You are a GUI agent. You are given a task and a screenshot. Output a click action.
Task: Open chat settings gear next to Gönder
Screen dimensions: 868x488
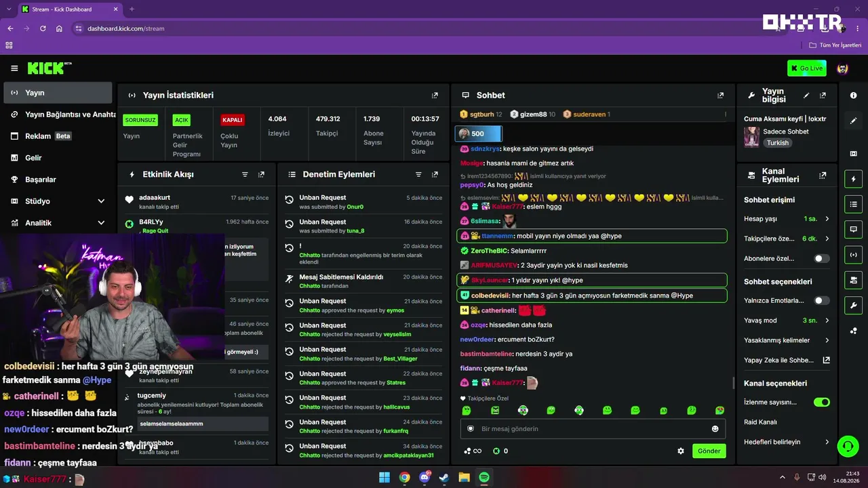pos(681,451)
